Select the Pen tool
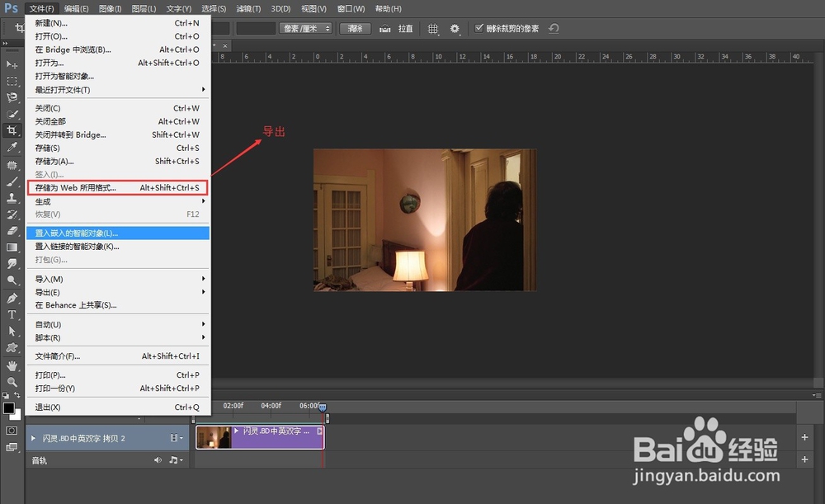 click(x=12, y=299)
